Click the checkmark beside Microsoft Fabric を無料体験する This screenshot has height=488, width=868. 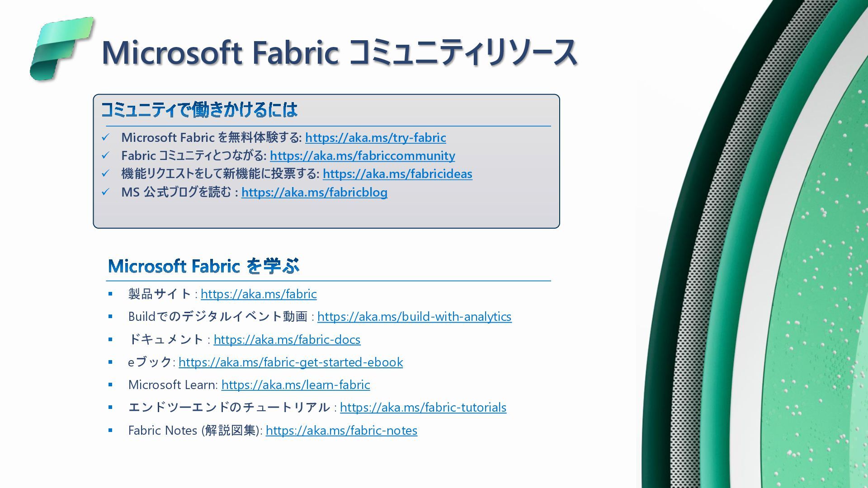point(105,137)
